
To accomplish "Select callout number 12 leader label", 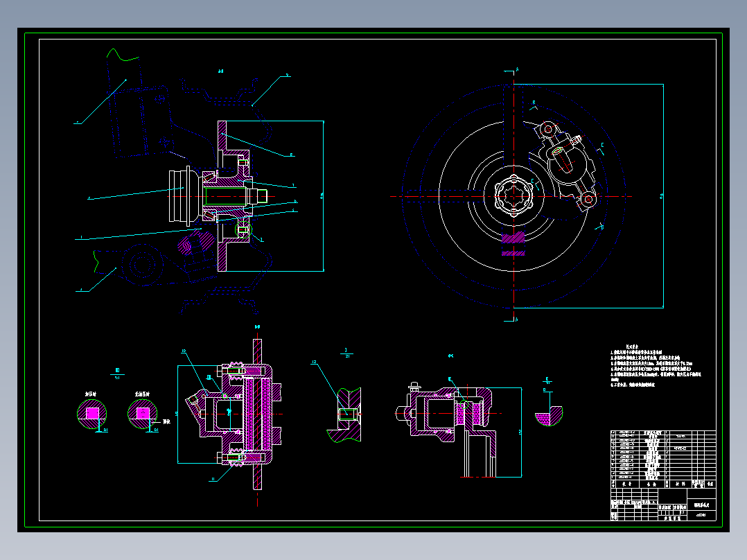I will point(314,362).
